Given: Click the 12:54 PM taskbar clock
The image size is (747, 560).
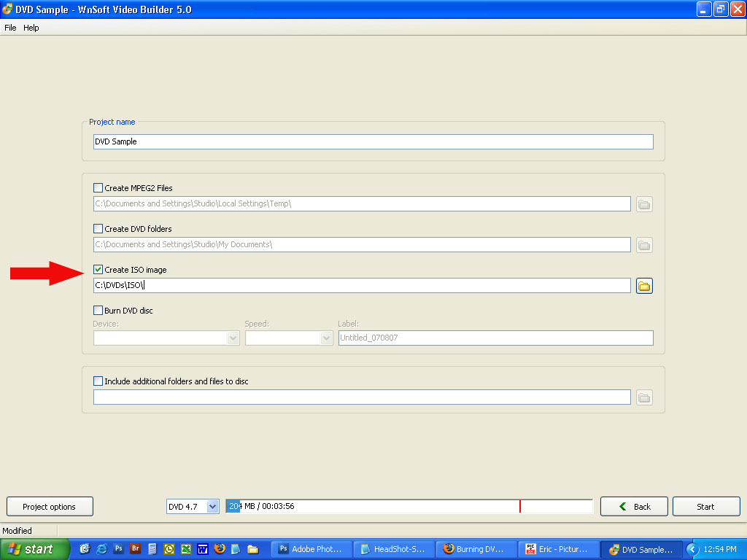Looking at the screenshot, I should point(720,549).
